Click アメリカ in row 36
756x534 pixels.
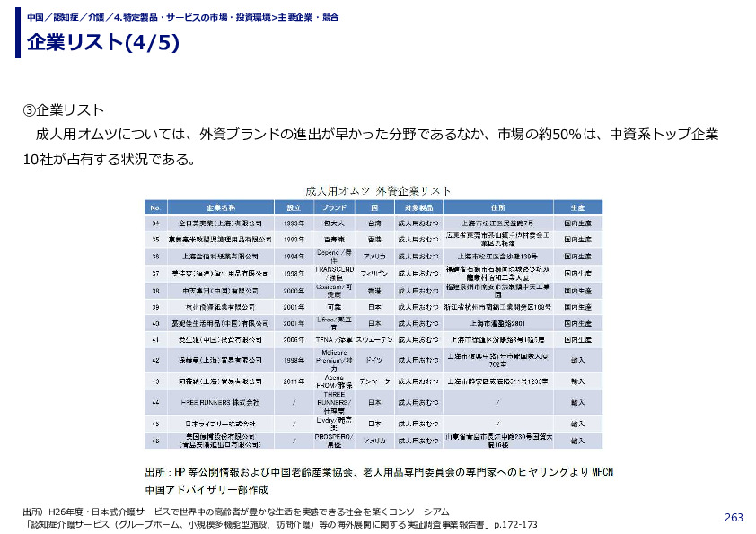click(x=374, y=257)
